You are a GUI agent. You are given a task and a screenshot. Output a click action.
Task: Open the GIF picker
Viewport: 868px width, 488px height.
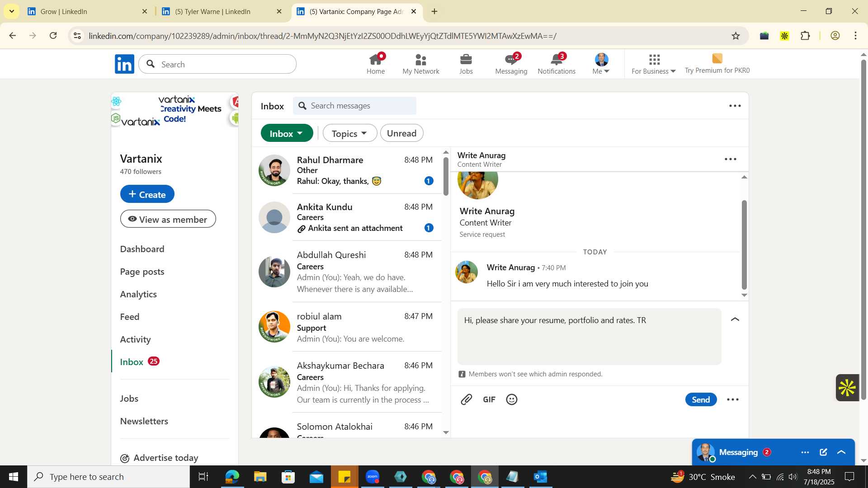489,399
